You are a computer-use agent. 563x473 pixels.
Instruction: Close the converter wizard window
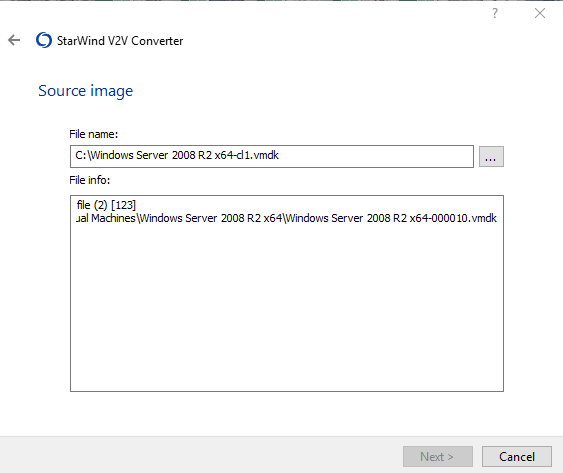click(x=540, y=13)
